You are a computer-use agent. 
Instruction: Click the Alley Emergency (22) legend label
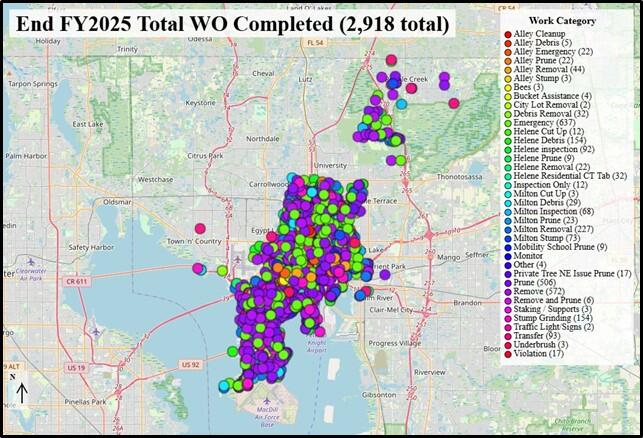pyautogui.click(x=553, y=52)
